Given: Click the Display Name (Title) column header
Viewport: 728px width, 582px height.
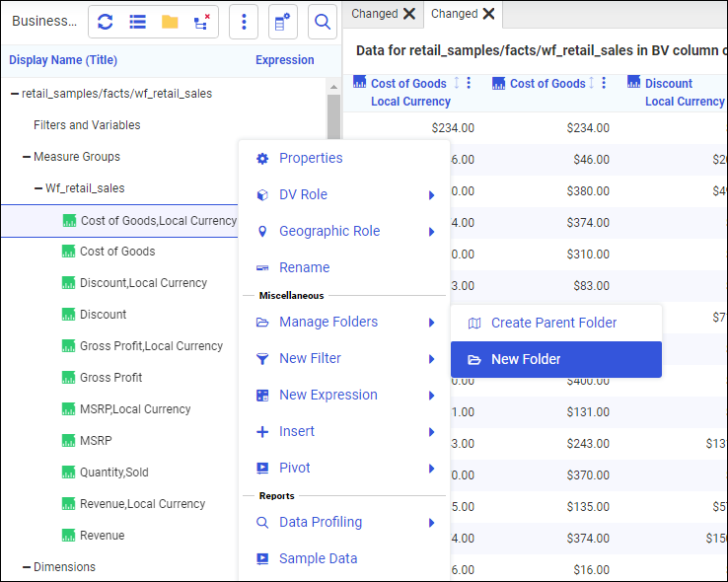Looking at the screenshot, I should point(63,60).
